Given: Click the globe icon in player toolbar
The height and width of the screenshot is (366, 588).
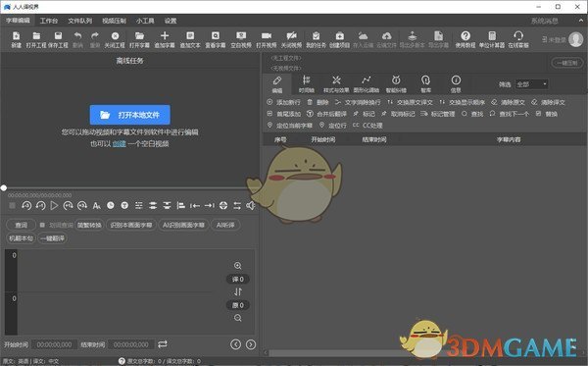Looking at the screenshot, I should coord(223,205).
